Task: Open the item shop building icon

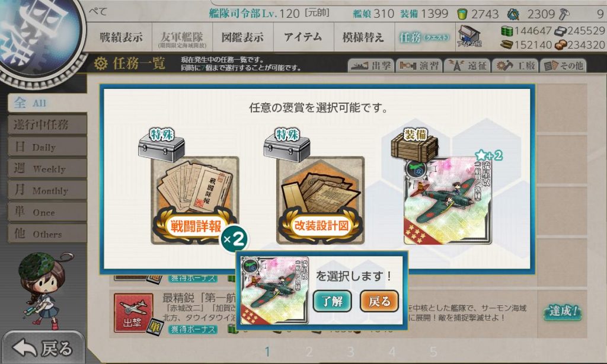Action: click(x=469, y=36)
